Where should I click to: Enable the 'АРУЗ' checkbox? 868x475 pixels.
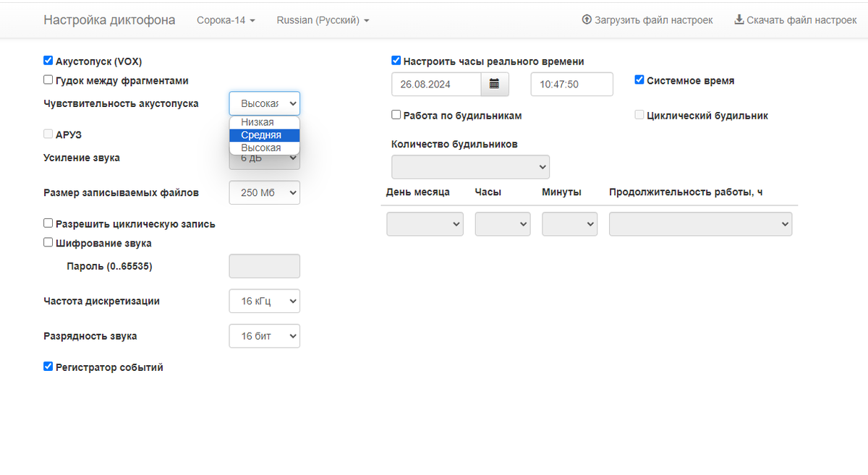click(48, 134)
